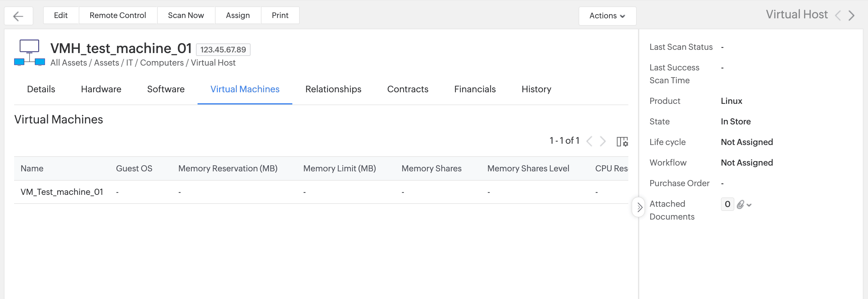Click the Scan Now button
Screen dimensions: 868x299
pyautogui.click(x=186, y=15)
